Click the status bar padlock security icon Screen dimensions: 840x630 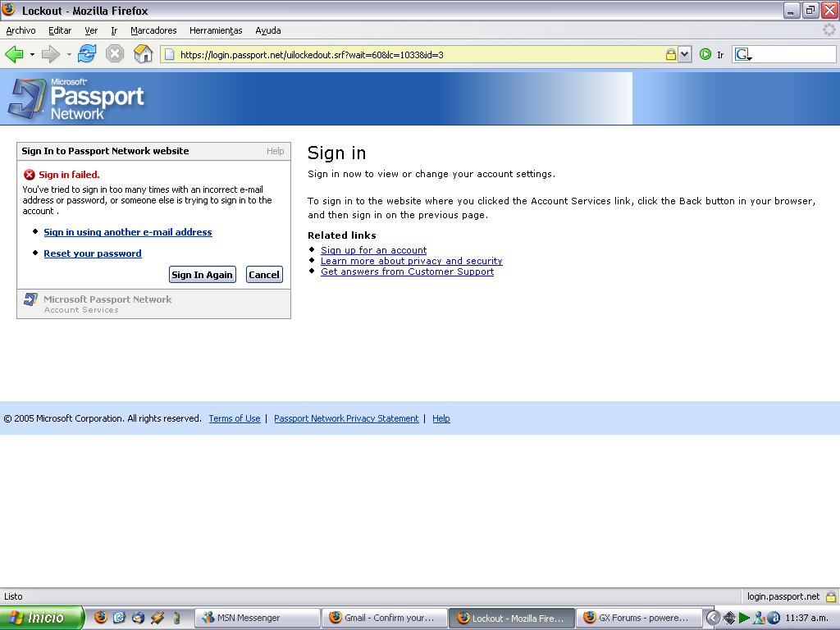(831, 596)
